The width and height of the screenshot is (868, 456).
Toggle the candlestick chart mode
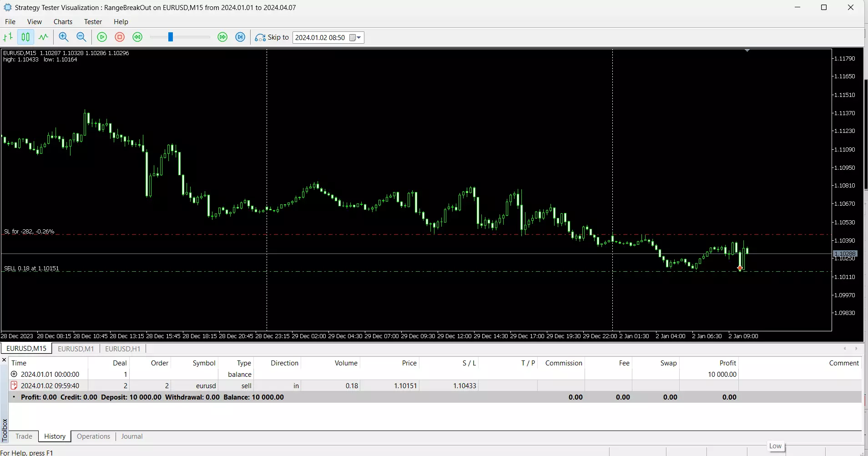click(26, 37)
